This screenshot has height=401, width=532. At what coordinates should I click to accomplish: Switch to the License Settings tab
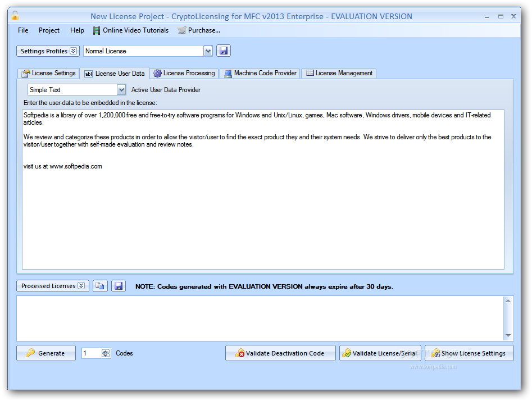(49, 73)
